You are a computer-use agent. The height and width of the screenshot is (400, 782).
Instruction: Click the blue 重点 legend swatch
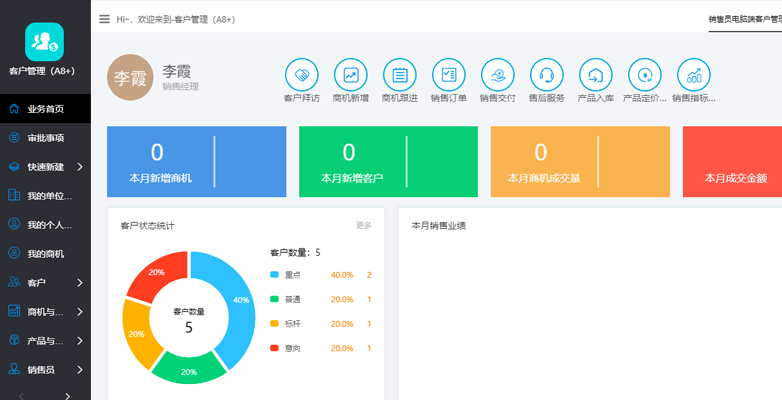click(275, 275)
